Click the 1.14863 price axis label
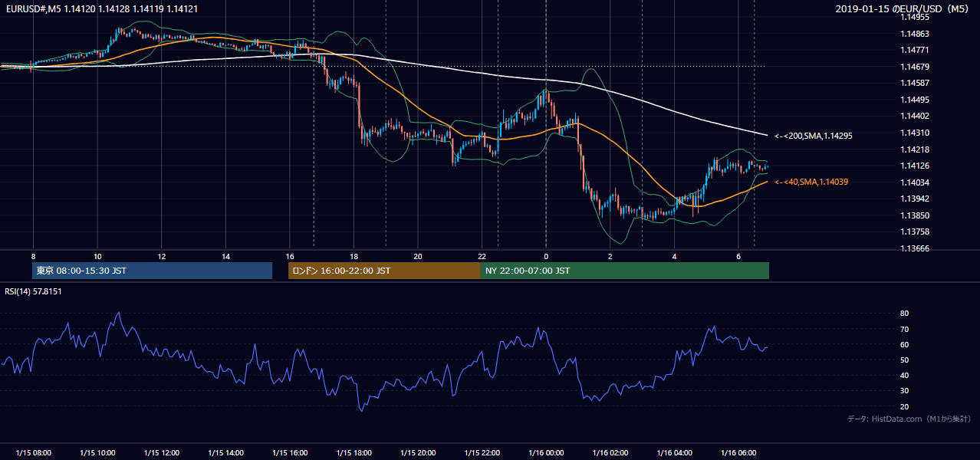The height and width of the screenshot is (460, 980). pyautogui.click(x=914, y=34)
